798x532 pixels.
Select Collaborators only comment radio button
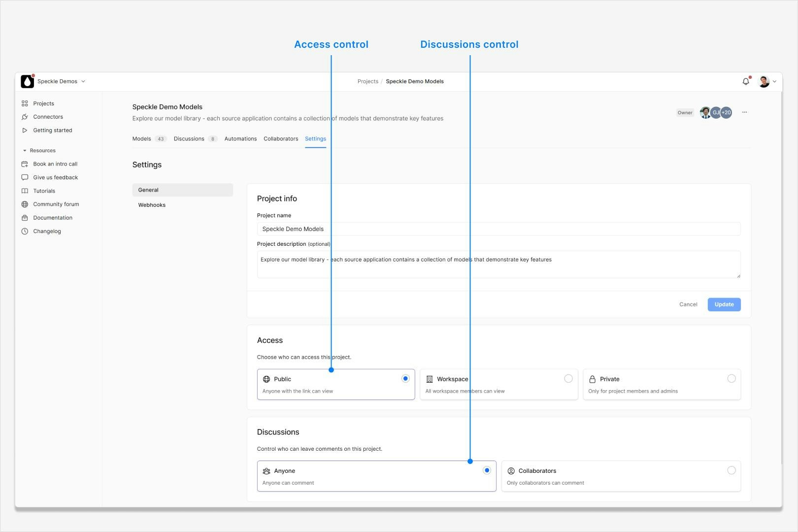731,470
